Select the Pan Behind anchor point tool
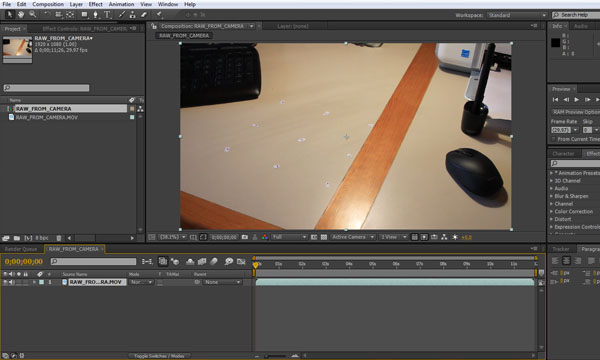The image size is (600, 360). (70, 15)
